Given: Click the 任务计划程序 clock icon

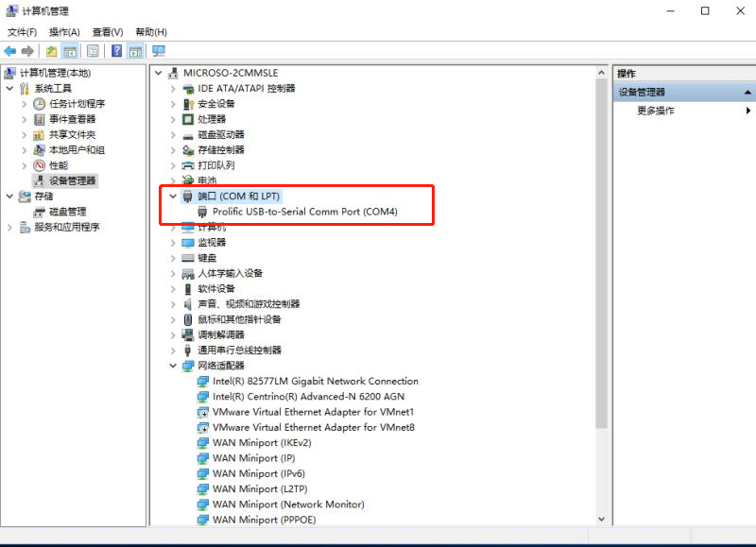Looking at the screenshot, I should click(x=39, y=104).
